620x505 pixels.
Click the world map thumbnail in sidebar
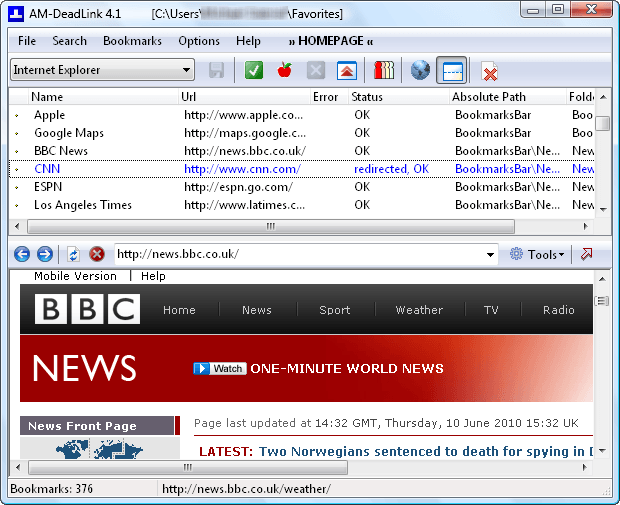tap(99, 449)
